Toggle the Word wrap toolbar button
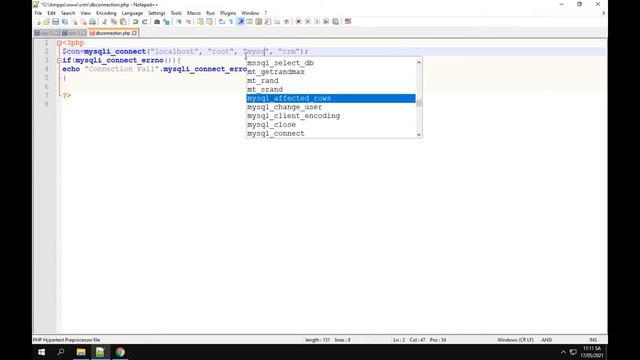Viewport: 640px width, 360px height. coord(222,22)
